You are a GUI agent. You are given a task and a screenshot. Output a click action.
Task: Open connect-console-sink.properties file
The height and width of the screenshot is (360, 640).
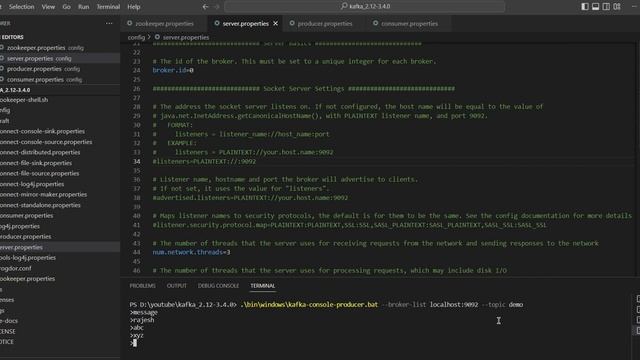click(x=60, y=131)
